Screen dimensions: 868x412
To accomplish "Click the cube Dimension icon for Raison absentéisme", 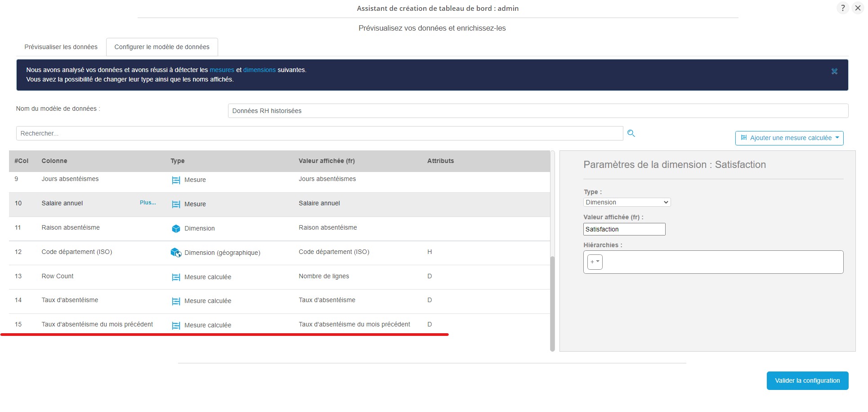I will (x=176, y=228).
